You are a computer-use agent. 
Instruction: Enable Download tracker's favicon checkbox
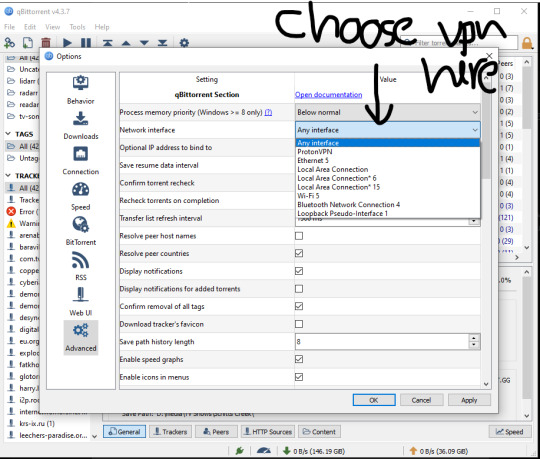coord(299,324)
